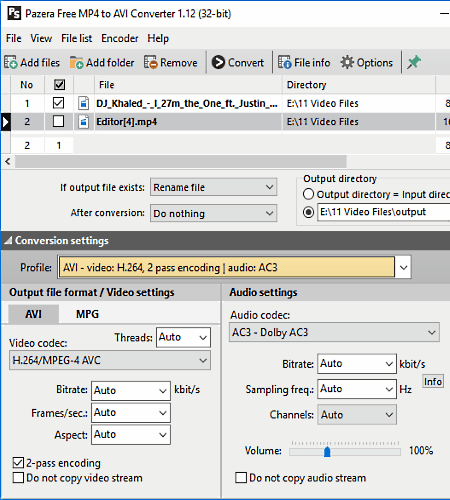Click the horizontal scrollbar of file list
Screen dimensions: 450x500
180,162
